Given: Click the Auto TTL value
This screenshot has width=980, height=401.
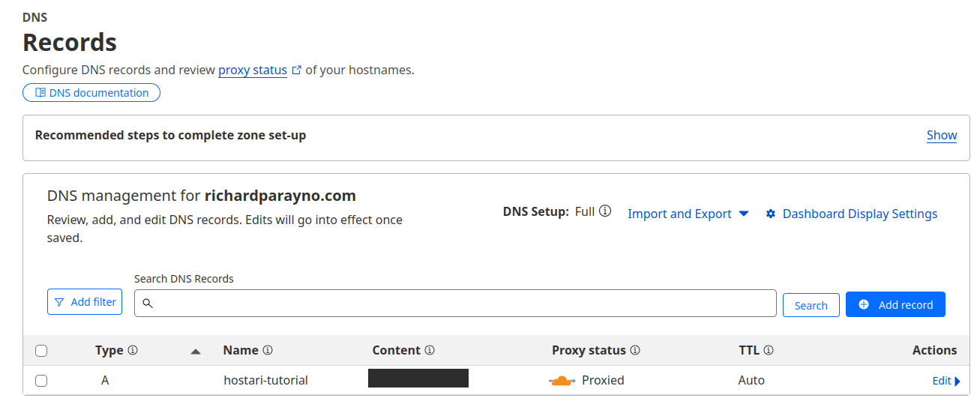Looking at the screenshot, I should [751, 380].
